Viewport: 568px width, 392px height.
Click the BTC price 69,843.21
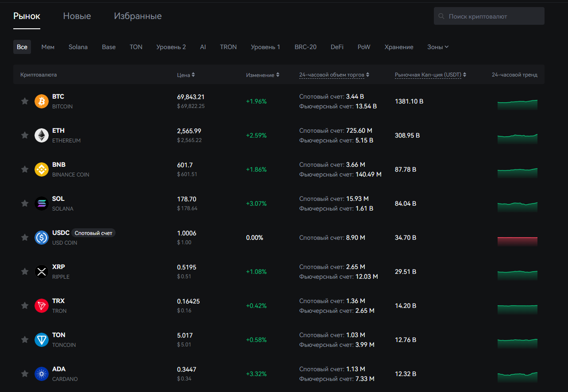(x=191, y=97)
